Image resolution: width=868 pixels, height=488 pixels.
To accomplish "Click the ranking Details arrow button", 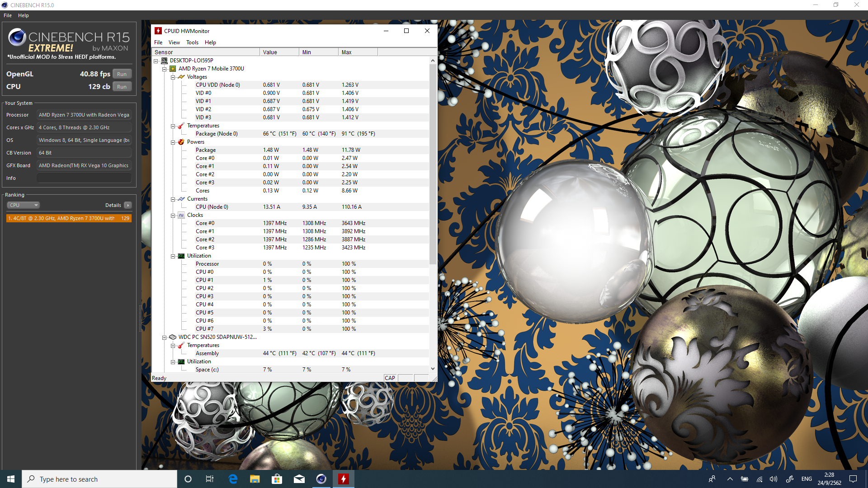I will (x=128, y=205).
